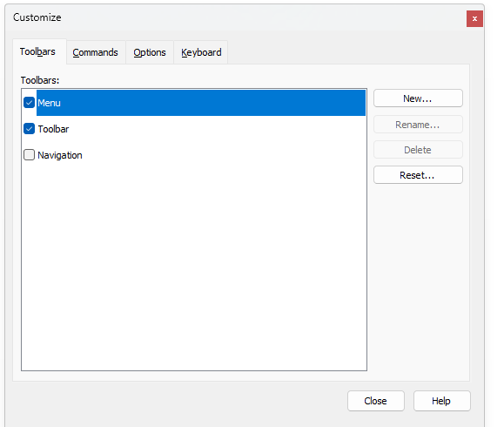This screenshot has height=427, width=504.
Task: Close the Customize dialog with Close button
Action: 376,401
